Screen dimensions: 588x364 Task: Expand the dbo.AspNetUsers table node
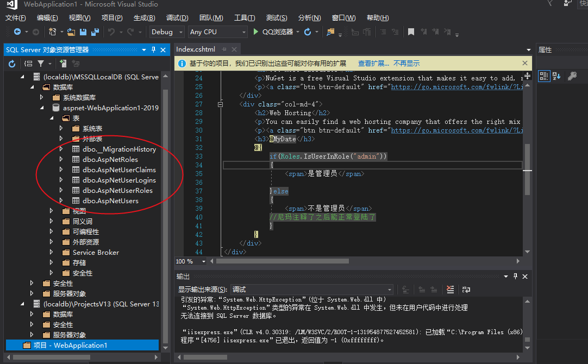click(61, 200)
